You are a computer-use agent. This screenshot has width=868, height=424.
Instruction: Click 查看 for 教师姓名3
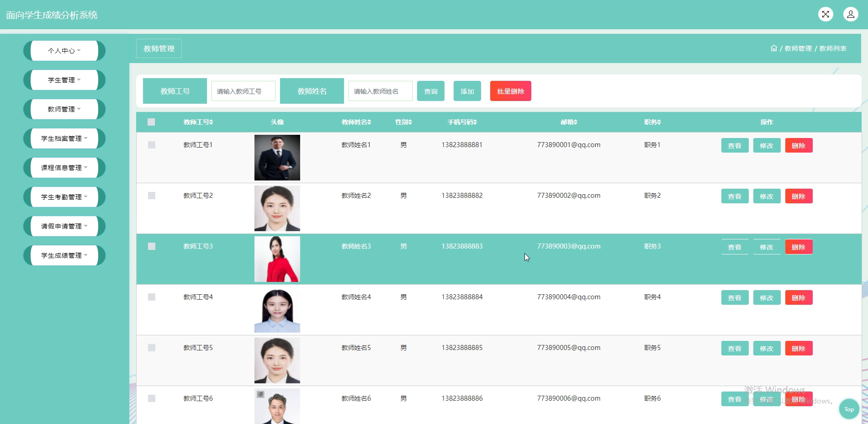point(735,247)
